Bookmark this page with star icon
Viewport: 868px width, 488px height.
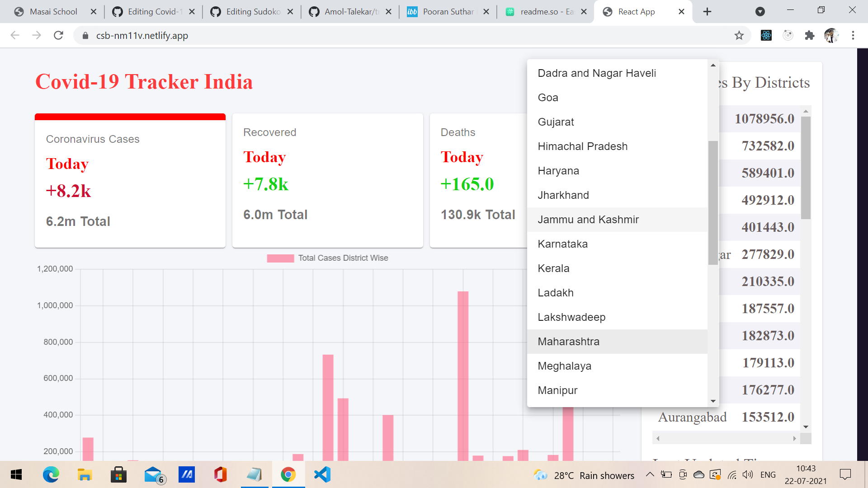(739, 35)
